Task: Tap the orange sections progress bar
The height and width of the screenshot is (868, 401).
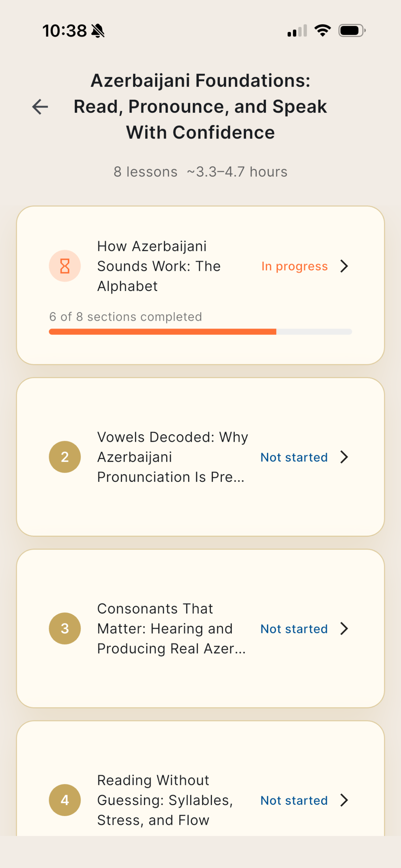Action: (200, 332)
